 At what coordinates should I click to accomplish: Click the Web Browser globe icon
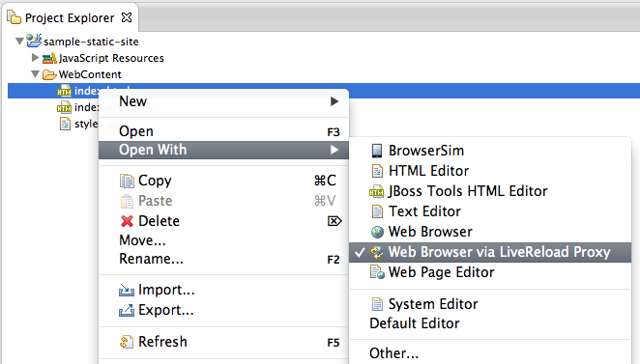[x=377, y=232]
